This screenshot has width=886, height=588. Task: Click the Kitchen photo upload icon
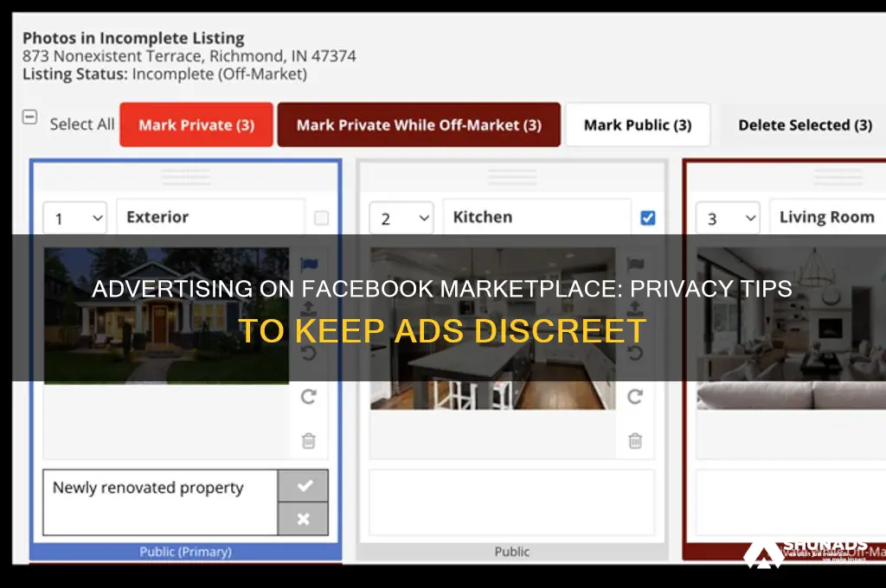(x=635, y=309)
